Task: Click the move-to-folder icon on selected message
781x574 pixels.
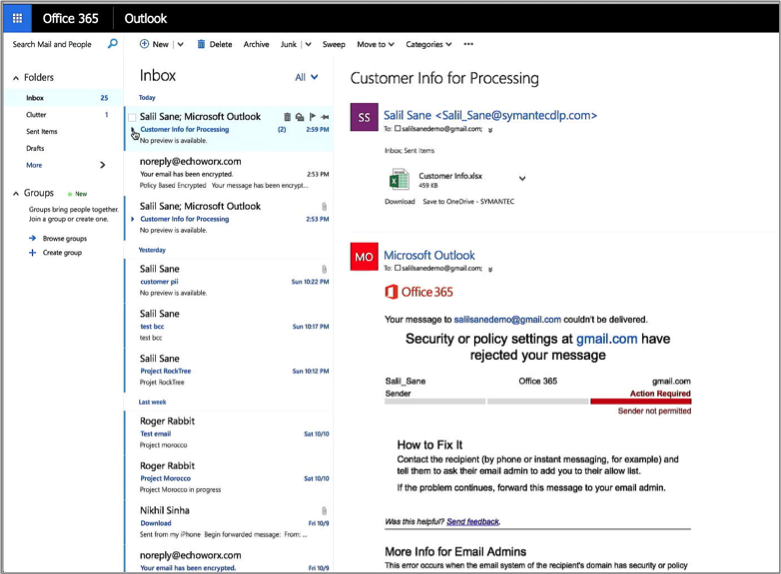Action: (299, 117)
